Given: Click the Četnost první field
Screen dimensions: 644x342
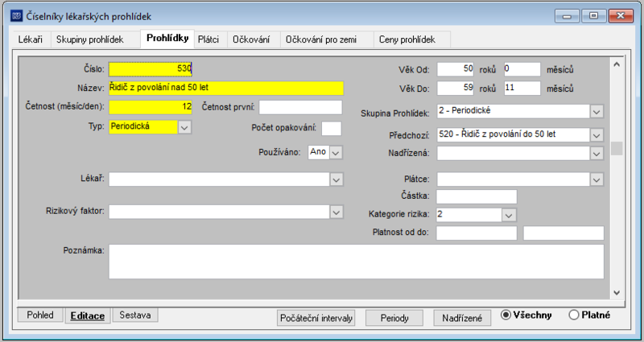Looking at the screenshot, I should 300,107.
